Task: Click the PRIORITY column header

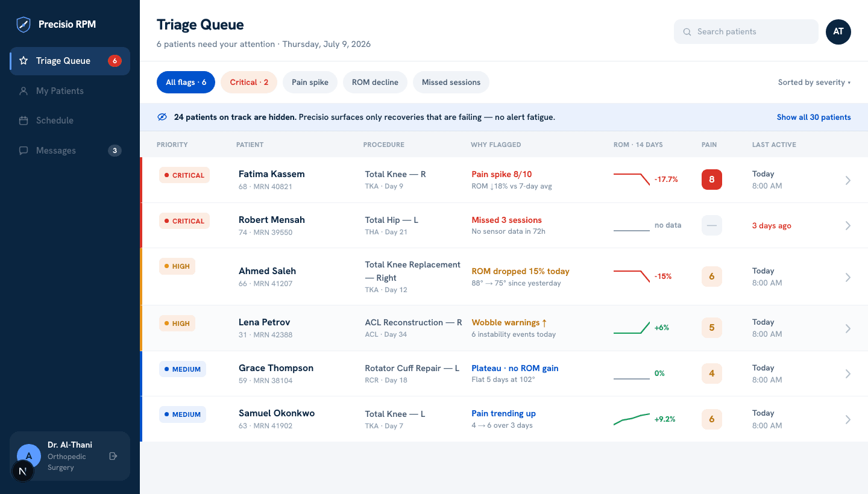Action: [172, 145]
